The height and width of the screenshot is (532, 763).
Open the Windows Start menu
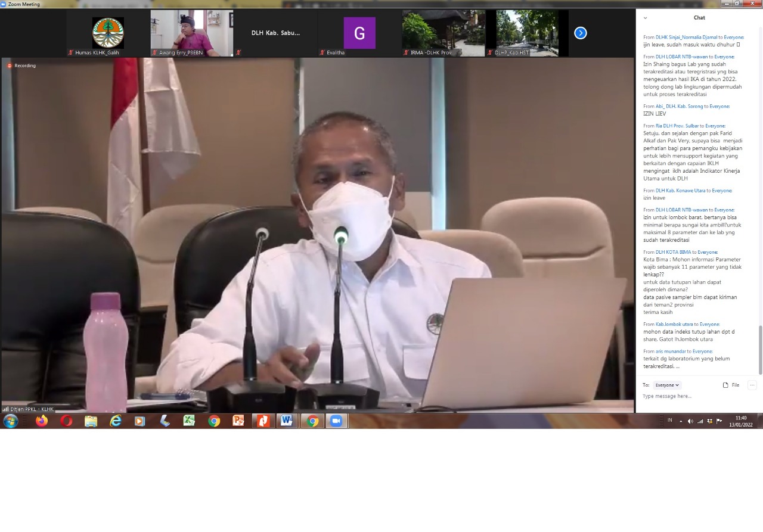[11, 421]
